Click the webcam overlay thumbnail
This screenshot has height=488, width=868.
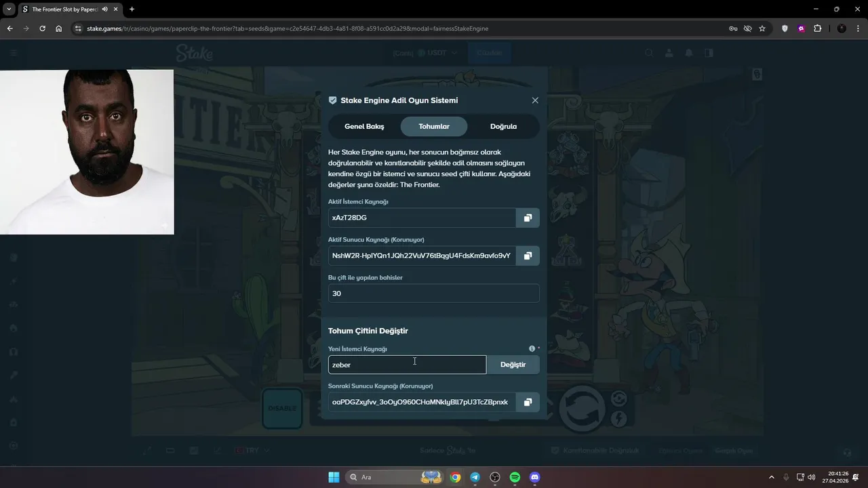point(87,152)
